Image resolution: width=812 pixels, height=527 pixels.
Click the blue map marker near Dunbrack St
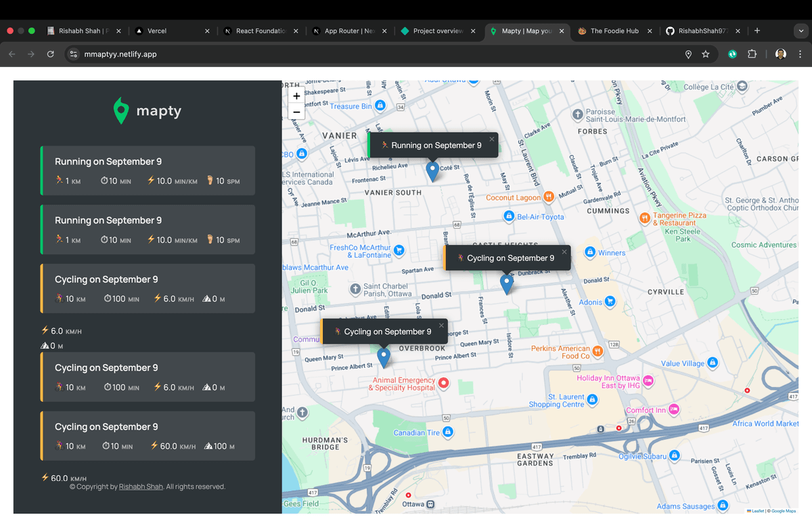[x=507, y=283]
